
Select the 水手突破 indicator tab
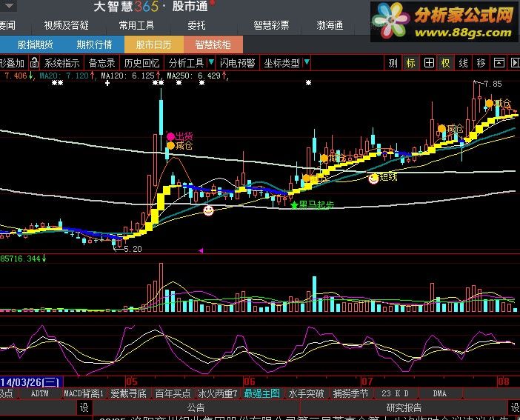(x=306, y=393)
